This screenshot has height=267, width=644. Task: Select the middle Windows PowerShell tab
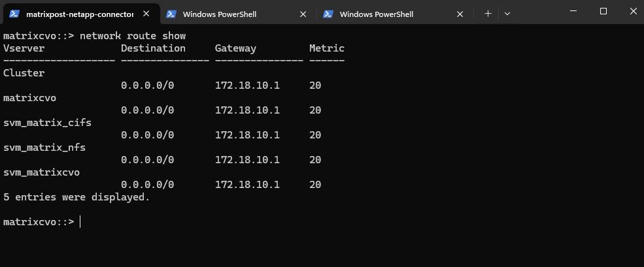click(x=229, y=14)
